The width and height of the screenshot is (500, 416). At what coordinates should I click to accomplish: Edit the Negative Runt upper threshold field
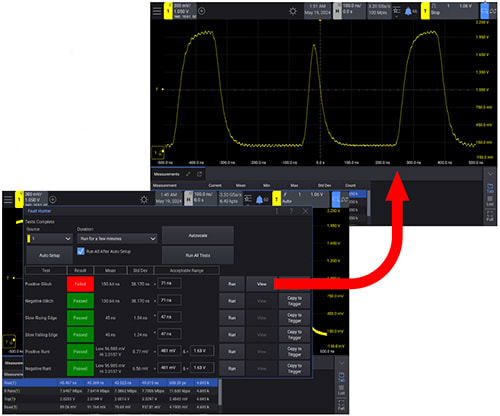pos(202,367)
